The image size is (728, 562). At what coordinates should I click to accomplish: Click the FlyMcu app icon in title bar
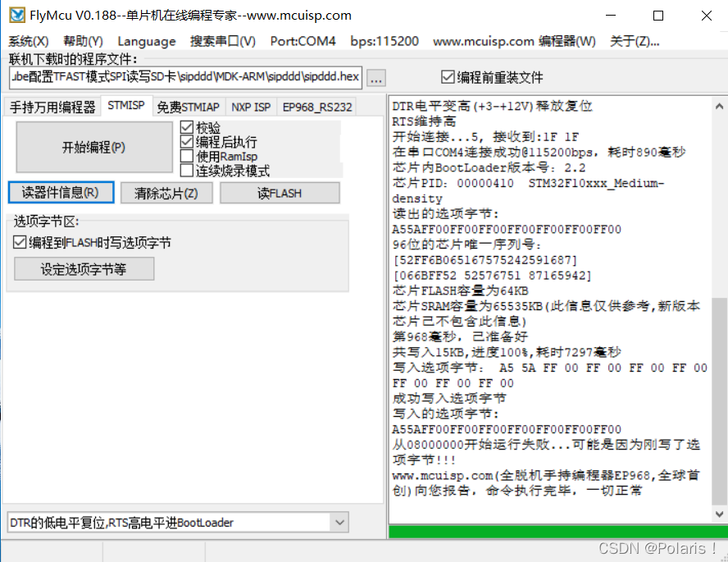coord(18,15)
